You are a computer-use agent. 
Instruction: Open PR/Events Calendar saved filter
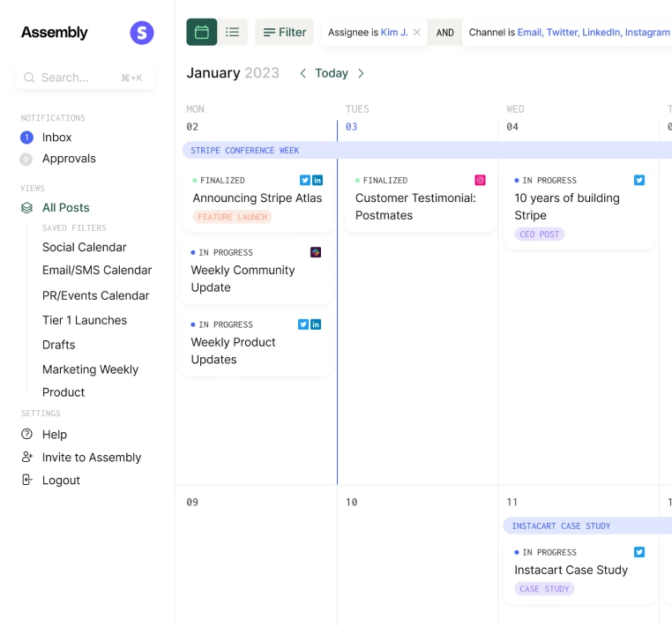95,295
